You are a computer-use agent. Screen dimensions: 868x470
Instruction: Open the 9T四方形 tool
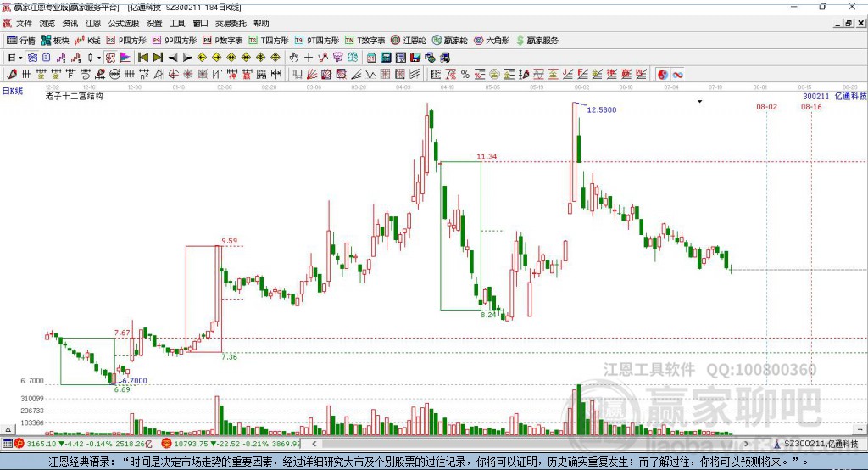317,41
